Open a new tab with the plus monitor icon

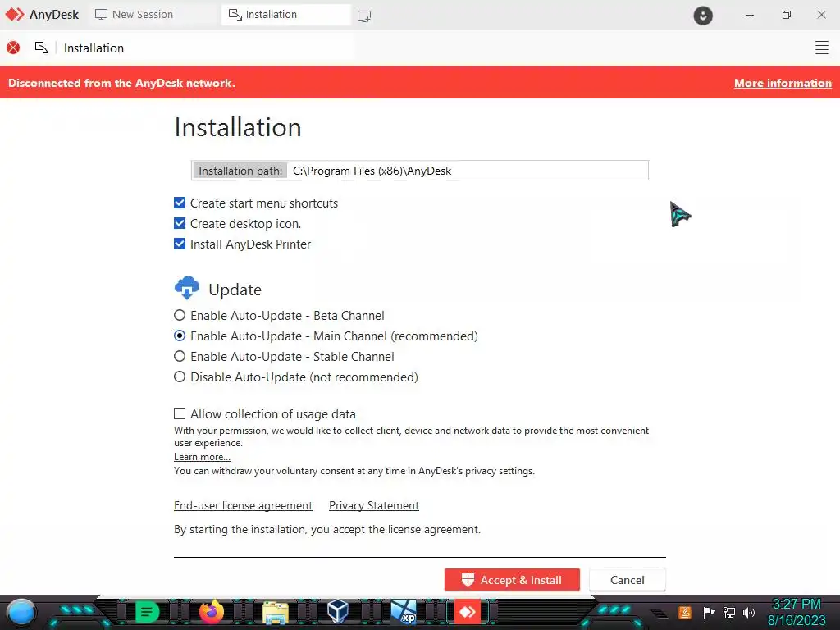(364, 16)
